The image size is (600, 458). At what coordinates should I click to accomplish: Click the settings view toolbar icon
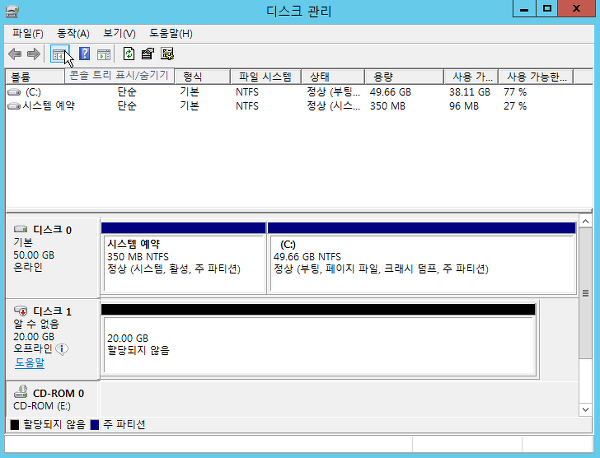[x=167, y=54]
